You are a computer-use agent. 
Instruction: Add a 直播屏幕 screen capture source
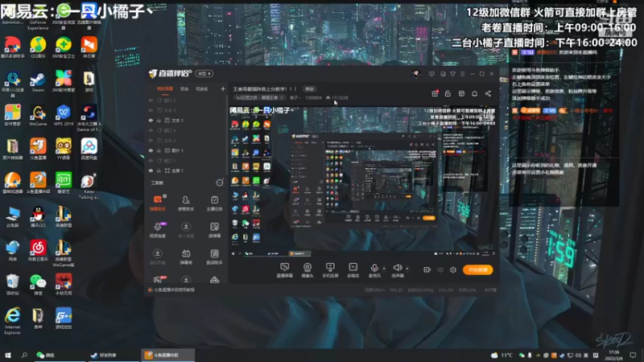pos(285,270)
